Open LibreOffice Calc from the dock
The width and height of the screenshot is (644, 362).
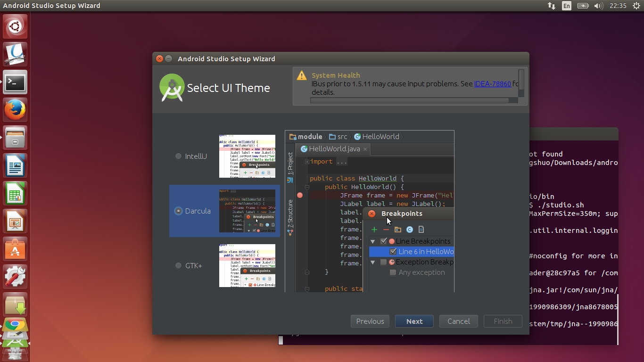coord(16,193)
